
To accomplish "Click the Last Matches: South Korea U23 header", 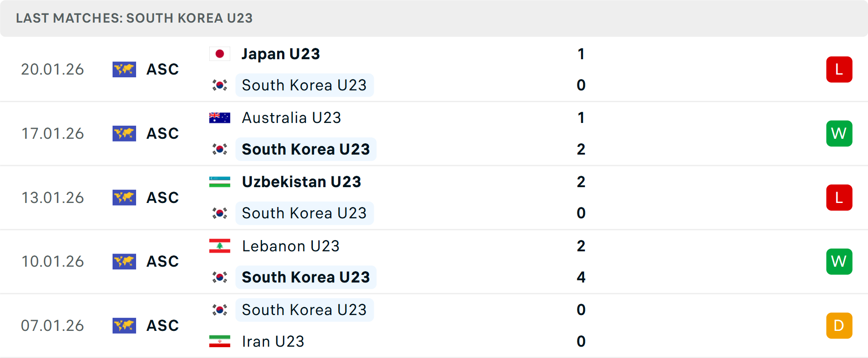I will pos(134,18).
